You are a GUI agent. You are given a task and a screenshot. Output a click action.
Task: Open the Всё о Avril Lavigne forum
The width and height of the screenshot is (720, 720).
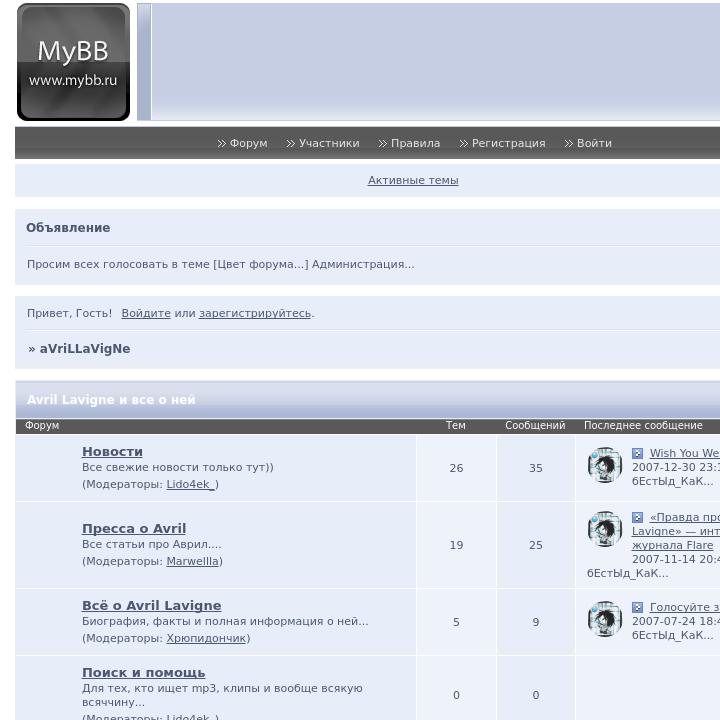pyautogui.click(x=152, y=606)
